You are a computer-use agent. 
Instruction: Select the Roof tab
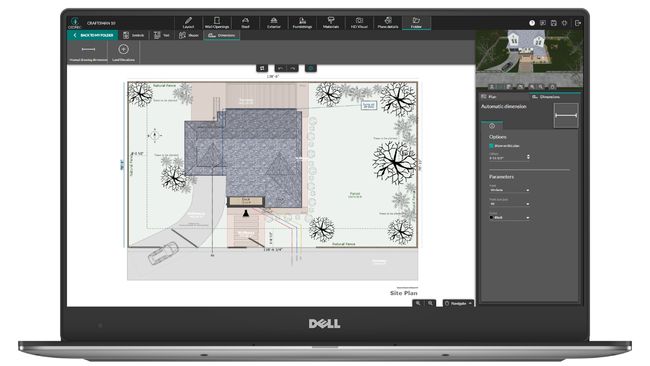pyautogui.click(x=245, y=23)
